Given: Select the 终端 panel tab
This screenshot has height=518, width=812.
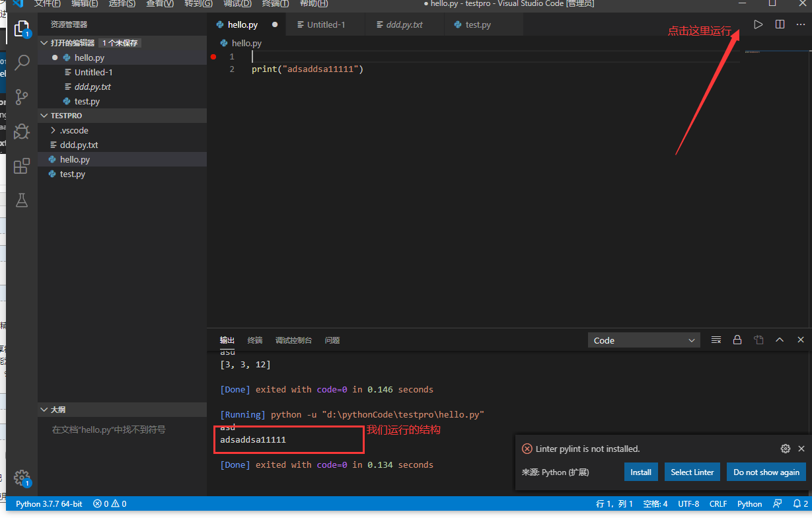Looking at the screenshot, I should pos(255,340).
